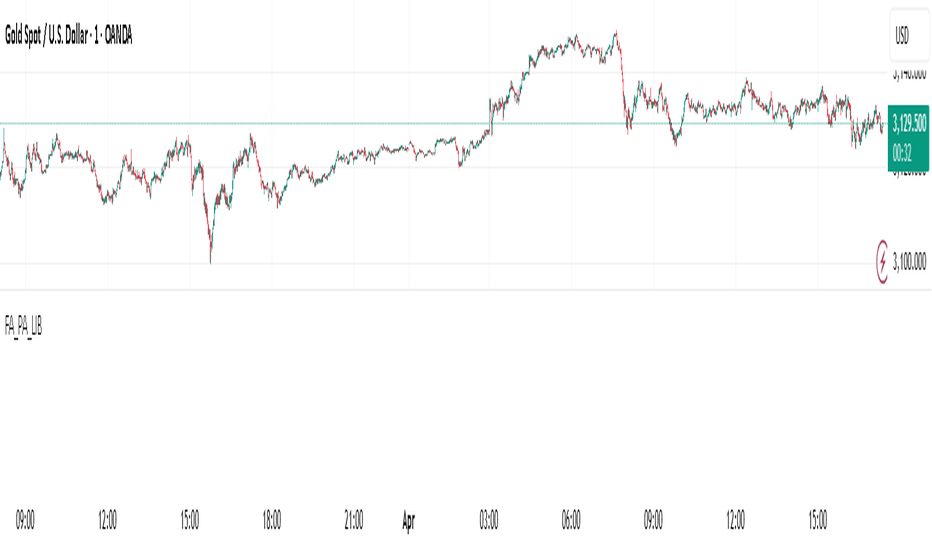Click the first 15:00 time axis label
932x550 pixels.
(190, 520)
